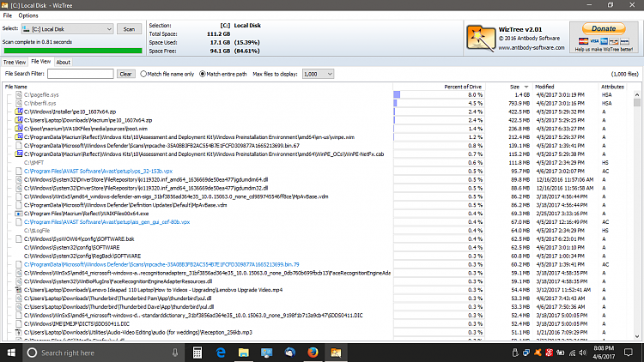This screenshot has height=362, width=644.
Task: Open the Options menu
Action: coord(28,15)
